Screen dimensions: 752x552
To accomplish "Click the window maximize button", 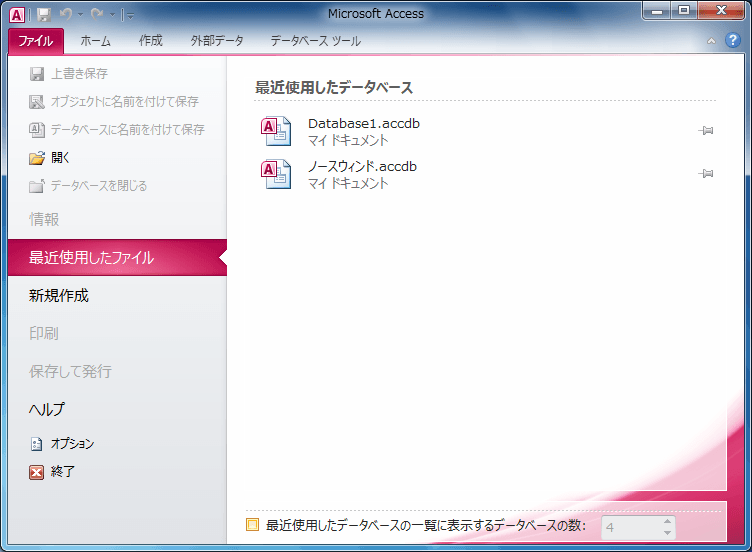I will point(684,11).
